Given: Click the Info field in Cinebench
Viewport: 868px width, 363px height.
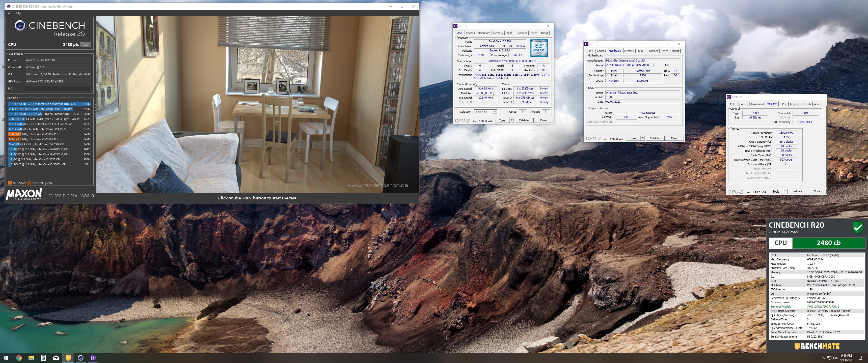Looking at the screenshot, I should (58, 88).
